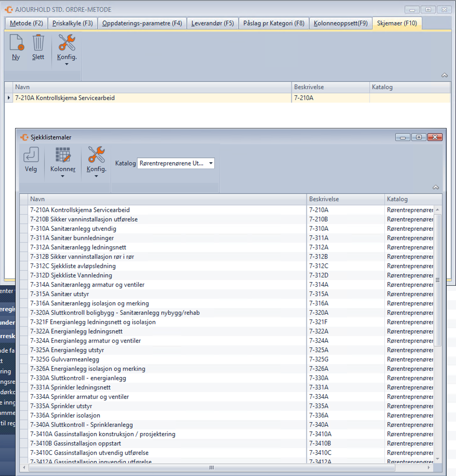Sort the checklist by the Navn column header
This screenshot has width=456, height=476.
[167, 199]
